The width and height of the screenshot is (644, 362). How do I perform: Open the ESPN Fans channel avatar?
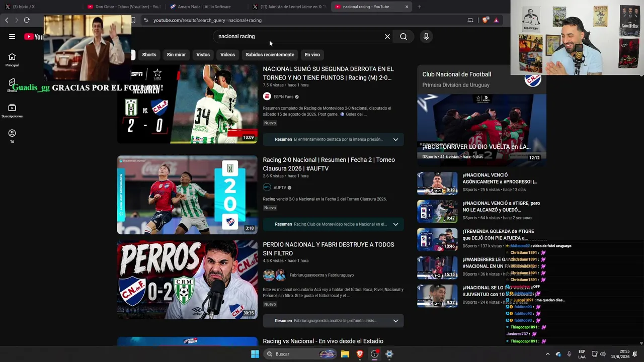[267, 97]
